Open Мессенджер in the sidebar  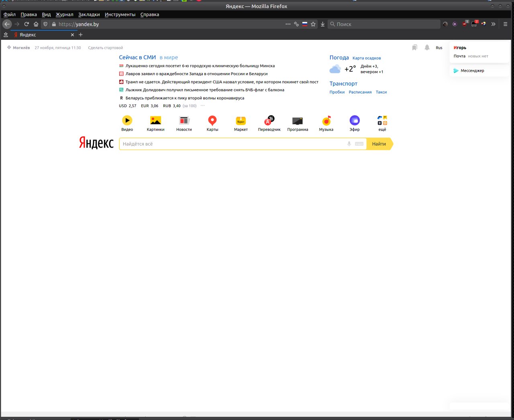point(469,71)
